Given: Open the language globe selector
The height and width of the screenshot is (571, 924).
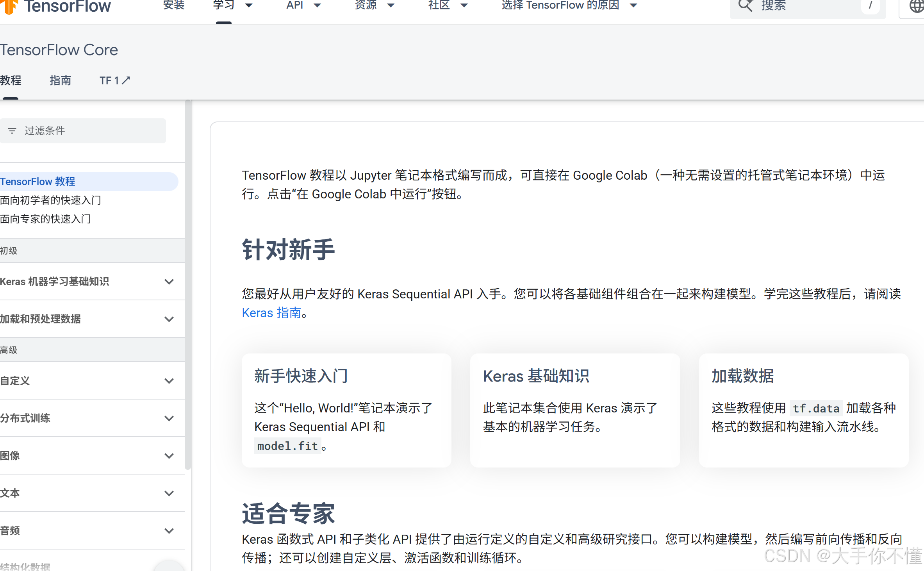Looking at the screenshot, I should tap(916, 6).
